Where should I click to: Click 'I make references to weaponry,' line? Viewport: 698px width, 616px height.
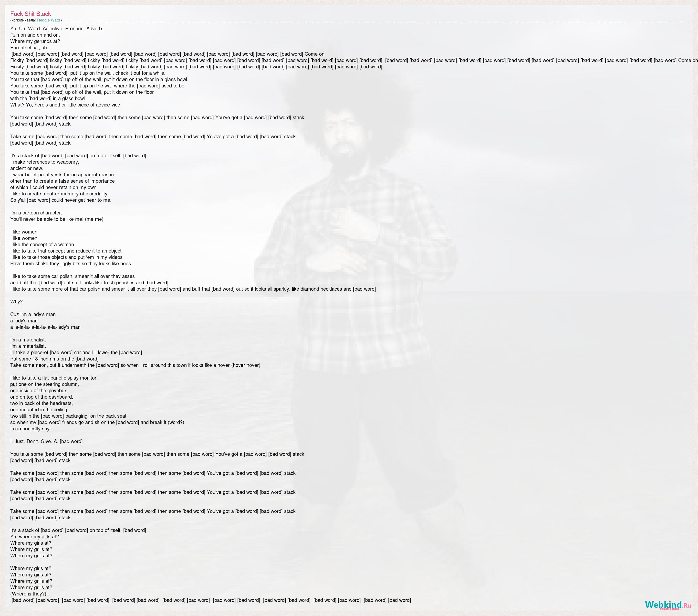44,162
